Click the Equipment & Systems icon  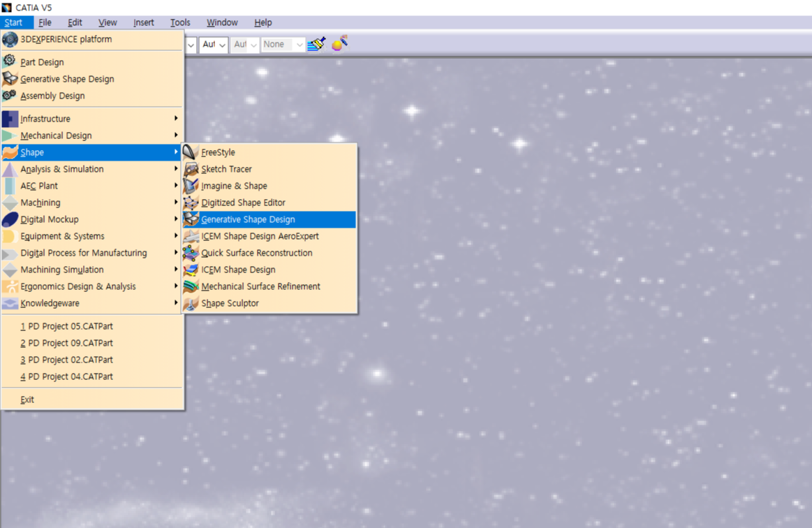10,236
